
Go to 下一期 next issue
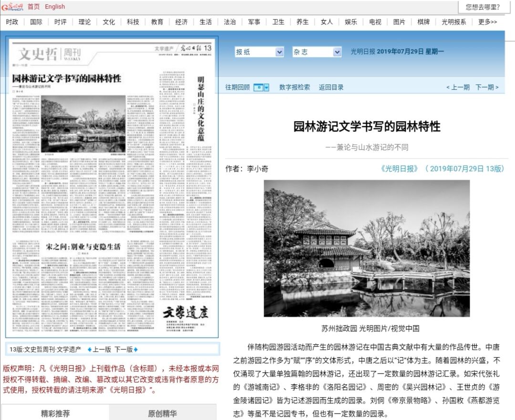(487, 87)
